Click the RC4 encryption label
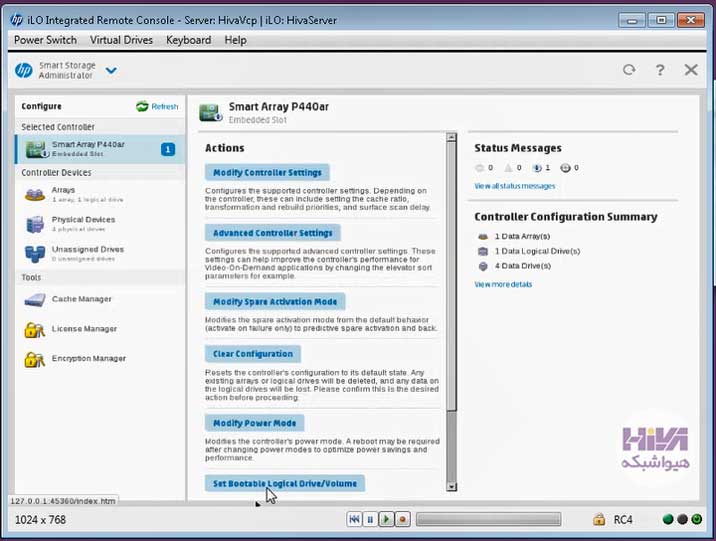716x541 pixels. pyautogui.click(x=623, y=520)
